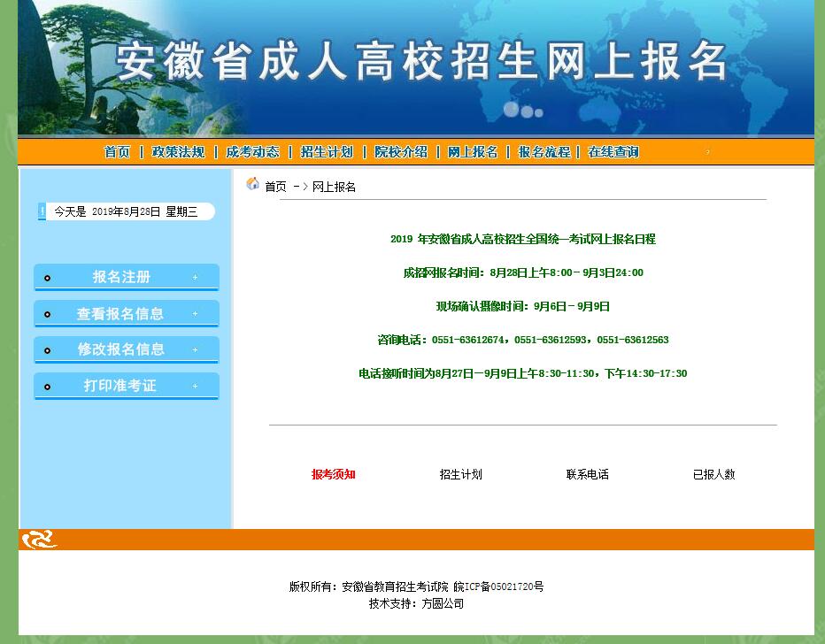Click the 电话接听时间 hours line
825x644 pixels.
pos(523,374)
